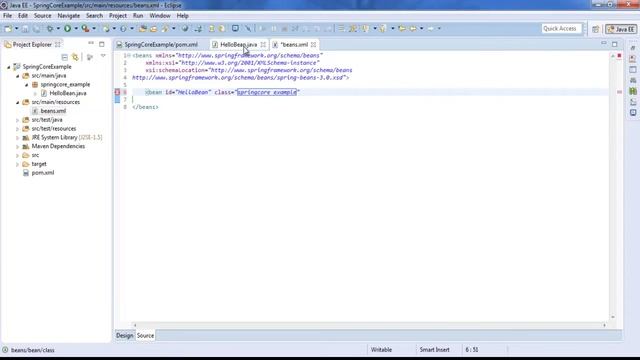The image size is (640, 360).
Task: Close the beans.xml editor tab
Action: coord(313,44)
